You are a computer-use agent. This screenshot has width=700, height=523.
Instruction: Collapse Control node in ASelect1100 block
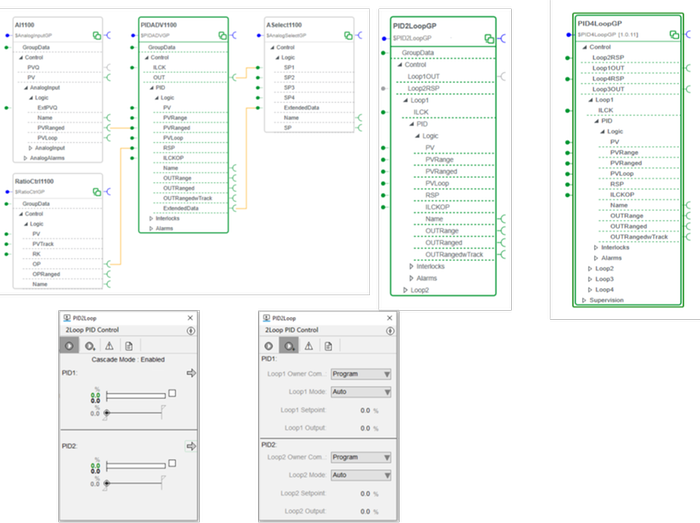tap(272, 47)
